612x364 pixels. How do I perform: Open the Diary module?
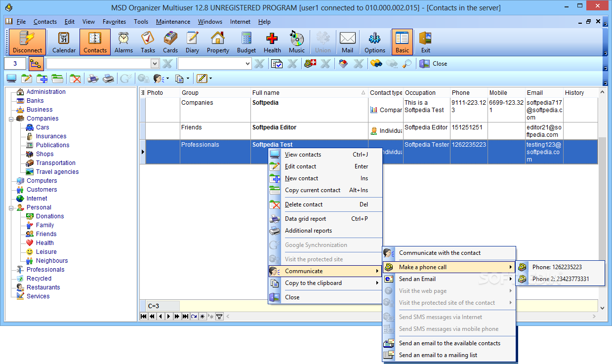192,42
